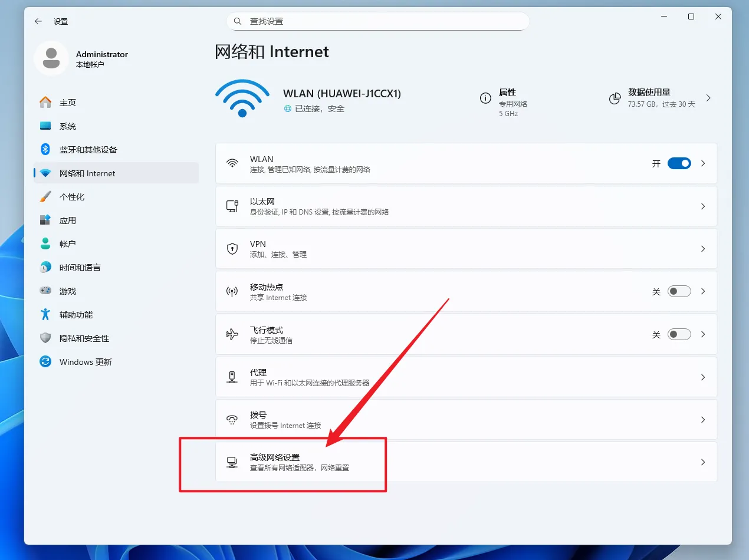Click the VPN shield icon
The image size is (749, 560).
[x=232, y=249]
